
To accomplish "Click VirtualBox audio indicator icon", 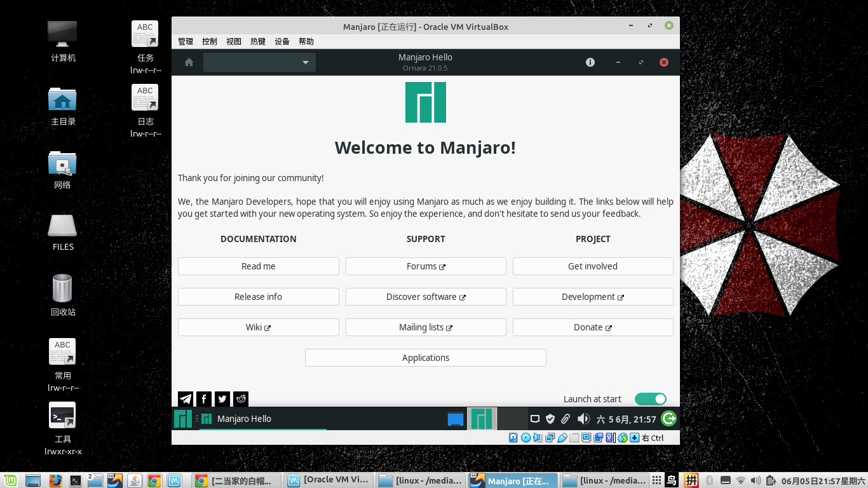I will click(538, 438).
